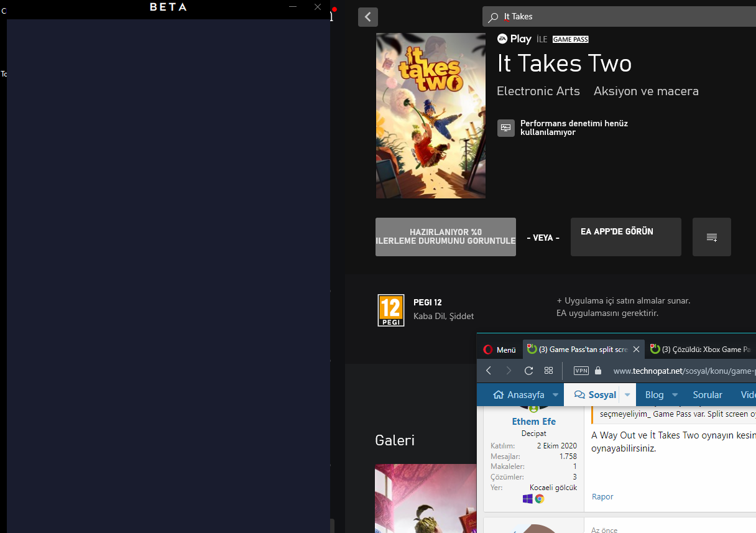Image resolution: width=756 pixels, height=533 pixels.
Task: Click the performance check monitor icon
Action: coord(506,128)
